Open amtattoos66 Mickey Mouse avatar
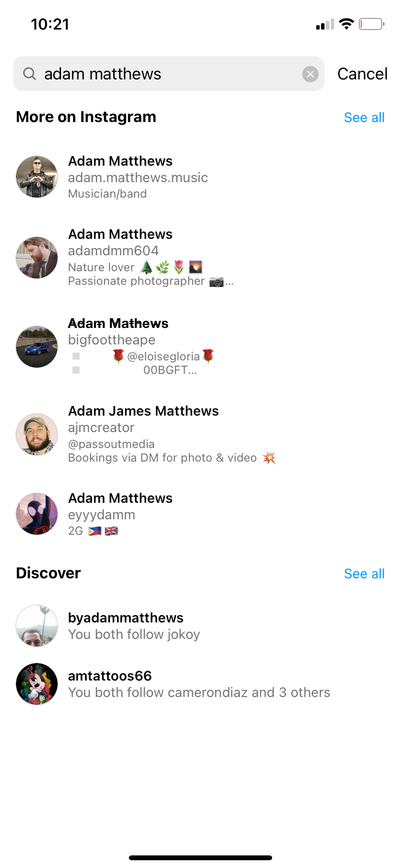The width and height of the screenshot is (401, 868). point(37,684)
